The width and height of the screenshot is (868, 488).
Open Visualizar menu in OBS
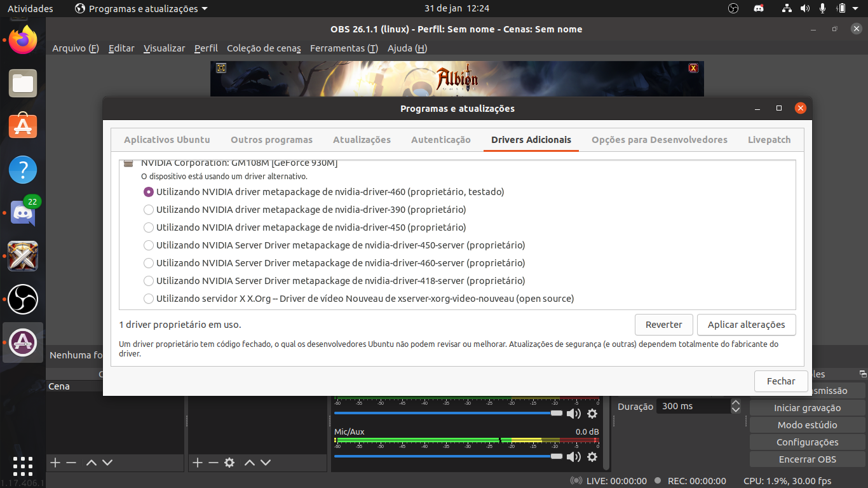165,48
